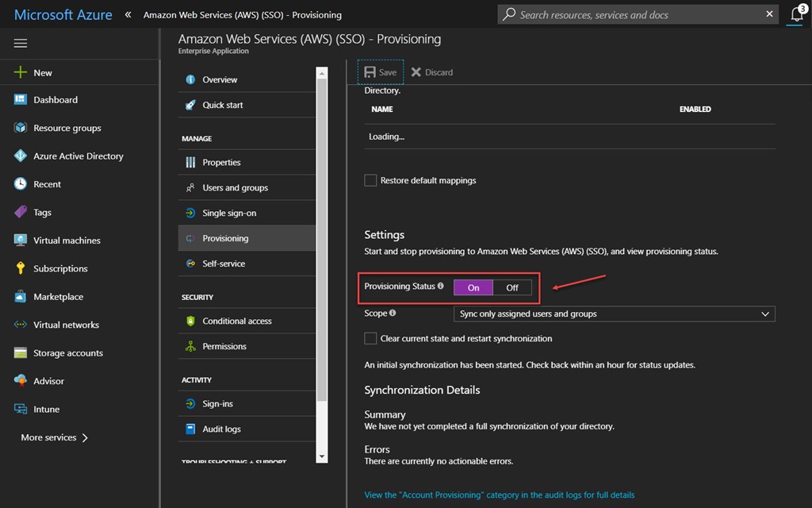The width and height of the screenshot is (812, 508).
Task: Click the Self-service icon
Action: (190, 264)
